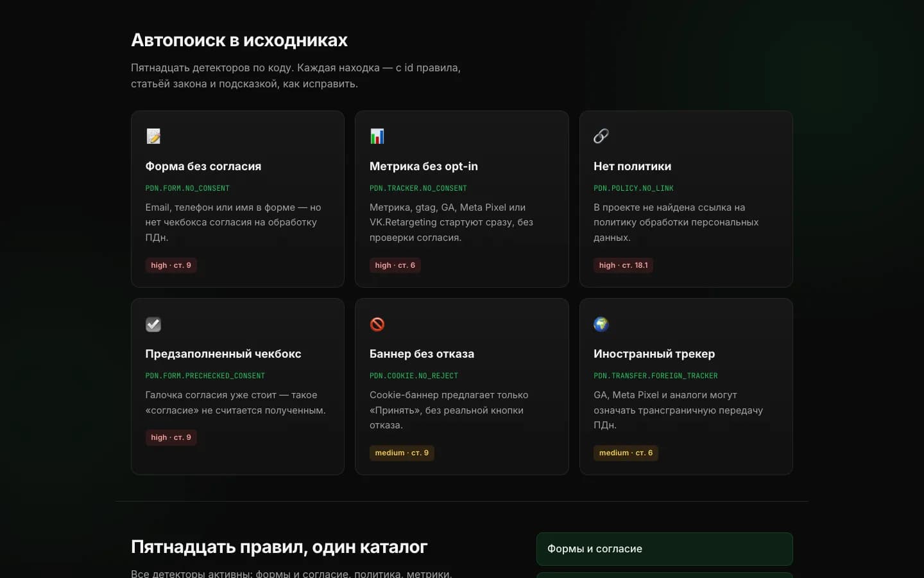This screenshot has width=924, height=578.
Task: Click the high · ст. 6 severity badge
Action: pos(395,265)
